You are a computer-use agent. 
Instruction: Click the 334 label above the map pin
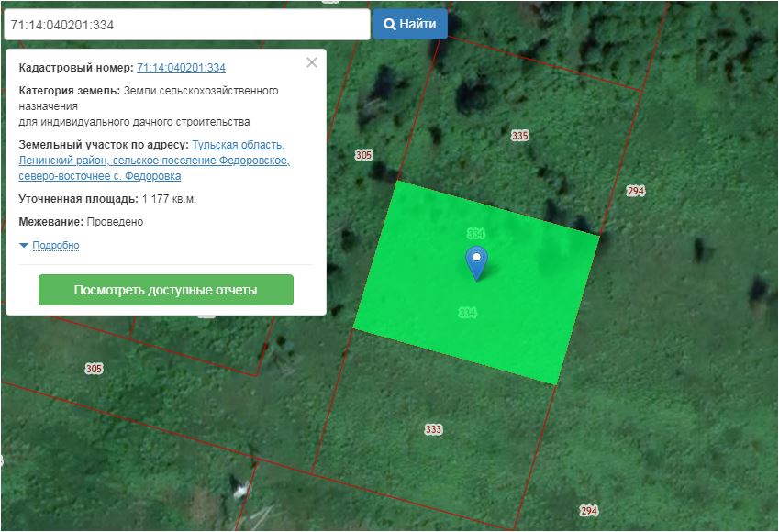tap(475, 233)
